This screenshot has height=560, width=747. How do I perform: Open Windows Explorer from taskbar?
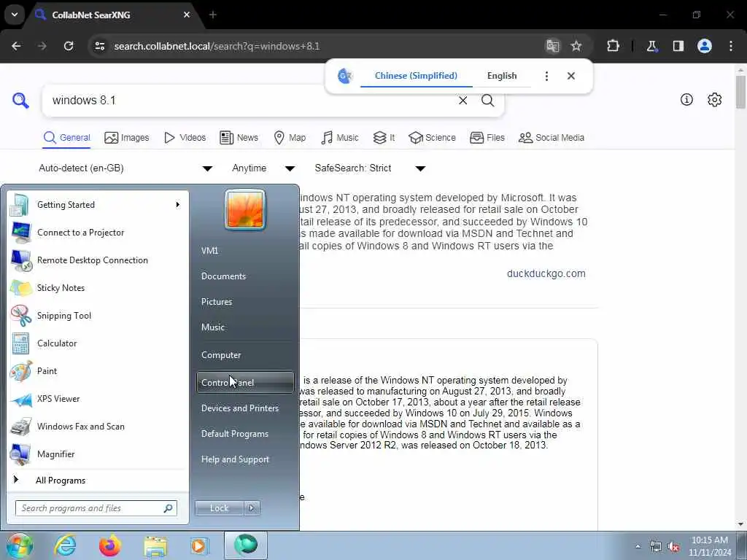(155, 546)
